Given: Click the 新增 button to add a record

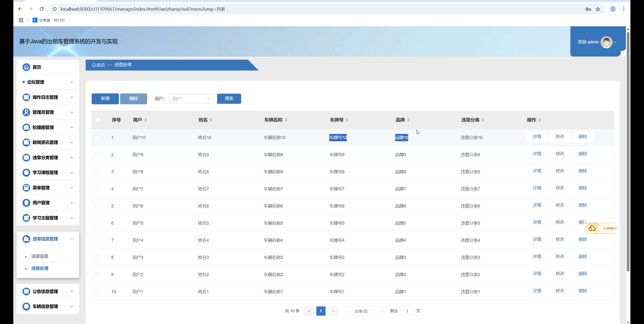Looking at the screenshot, I should pos(105,99).
